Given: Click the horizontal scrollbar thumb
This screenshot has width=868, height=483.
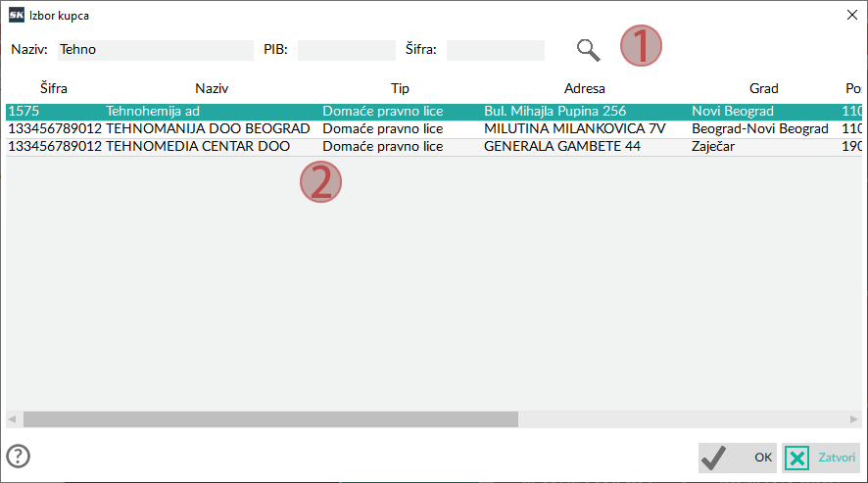Looking at the screenshot, I should click(x=270, y=419).
